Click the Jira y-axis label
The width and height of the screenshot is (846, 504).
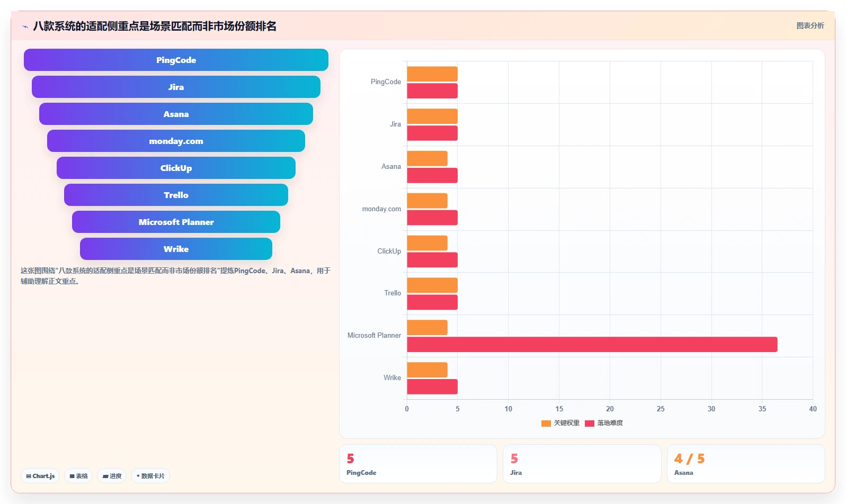(x=395, y=124)
